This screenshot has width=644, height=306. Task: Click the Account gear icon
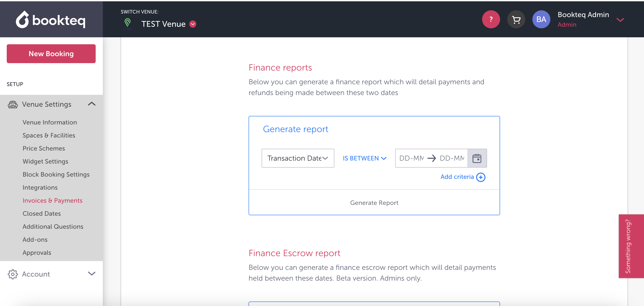coord(13,274)
